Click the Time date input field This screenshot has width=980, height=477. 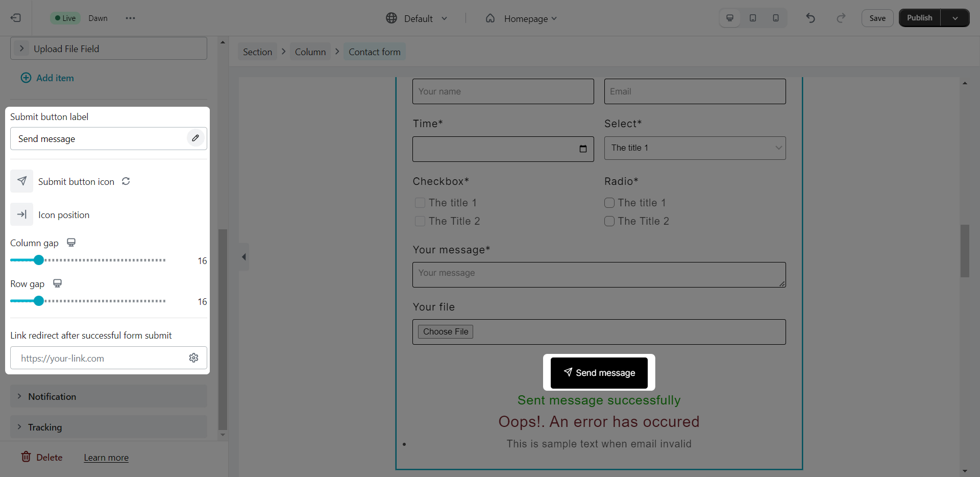point(503,149)
